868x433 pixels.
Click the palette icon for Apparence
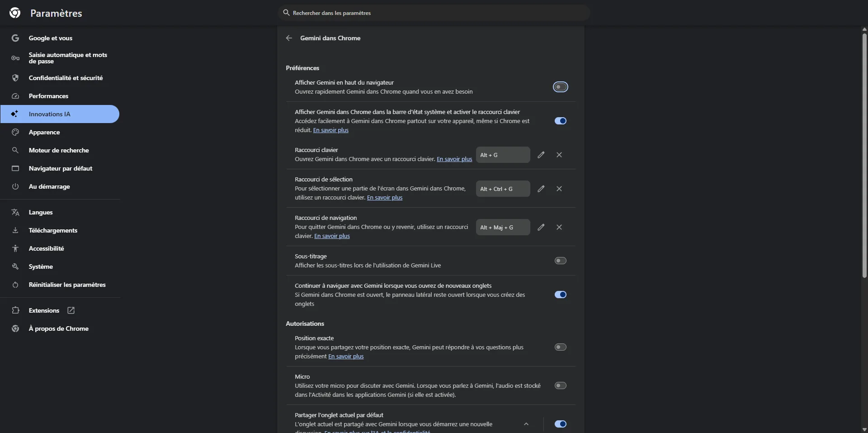click(x=15, y=132)
